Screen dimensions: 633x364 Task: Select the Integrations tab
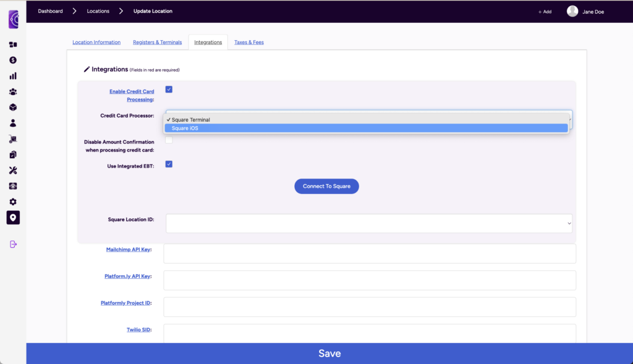coord(208,43)
